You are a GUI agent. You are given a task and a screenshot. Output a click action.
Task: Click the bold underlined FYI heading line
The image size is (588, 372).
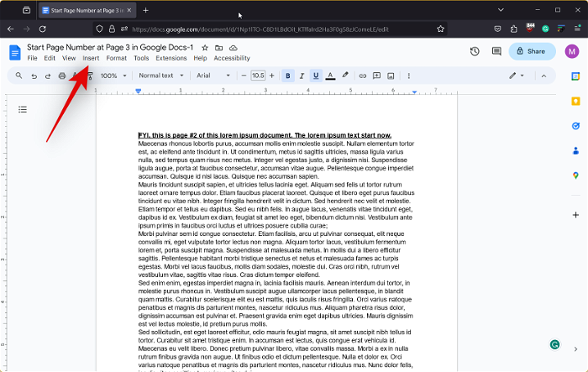tap(265, 135)
